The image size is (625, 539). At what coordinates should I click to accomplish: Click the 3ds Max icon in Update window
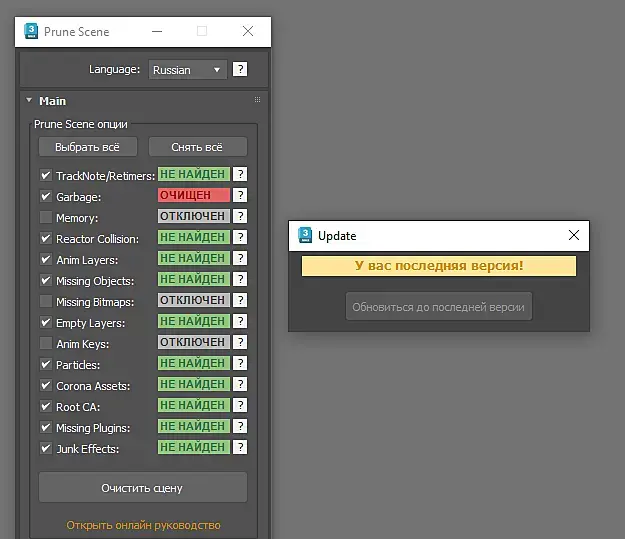tap(305, 235)
